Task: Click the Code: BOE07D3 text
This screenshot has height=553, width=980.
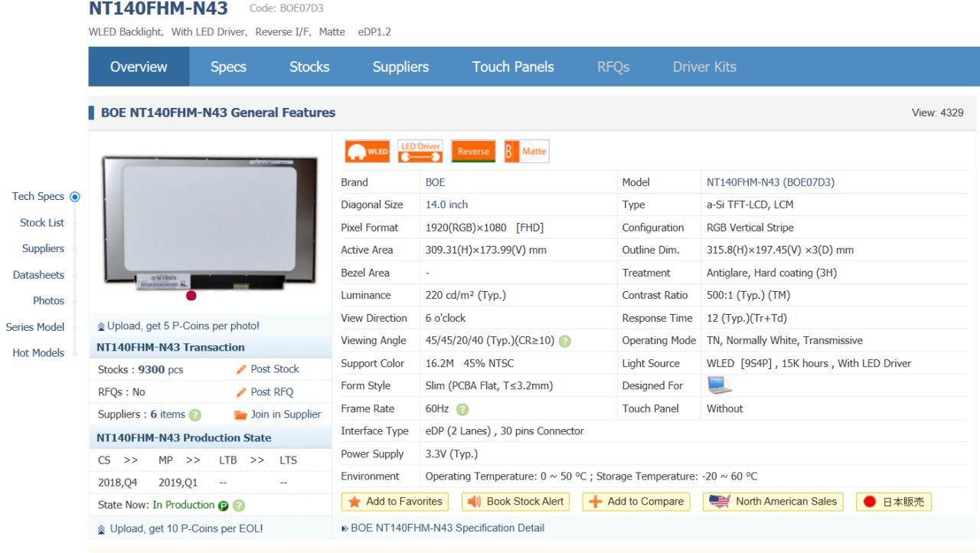Action: pyautogui.click(x=286, y=8)
